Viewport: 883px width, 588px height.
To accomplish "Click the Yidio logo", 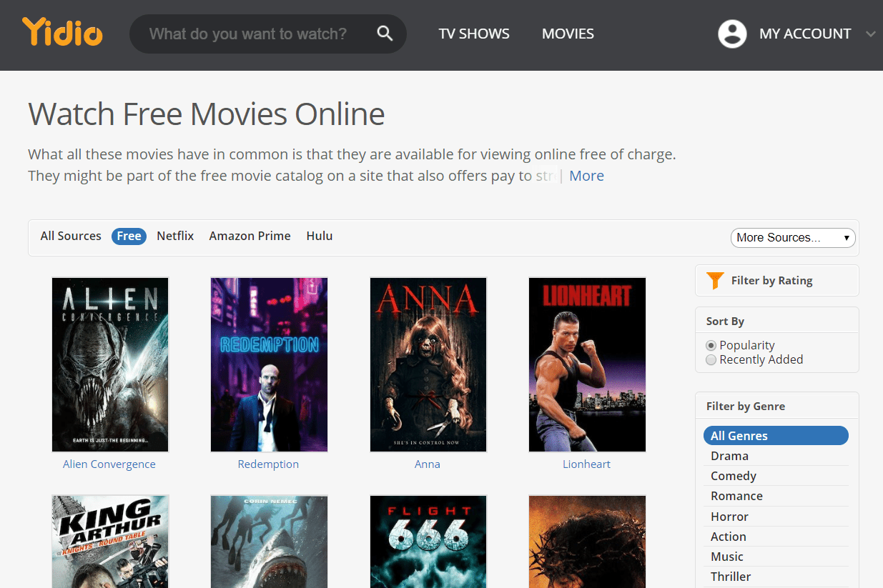I will pyautogui.click(x=62, y=33).
